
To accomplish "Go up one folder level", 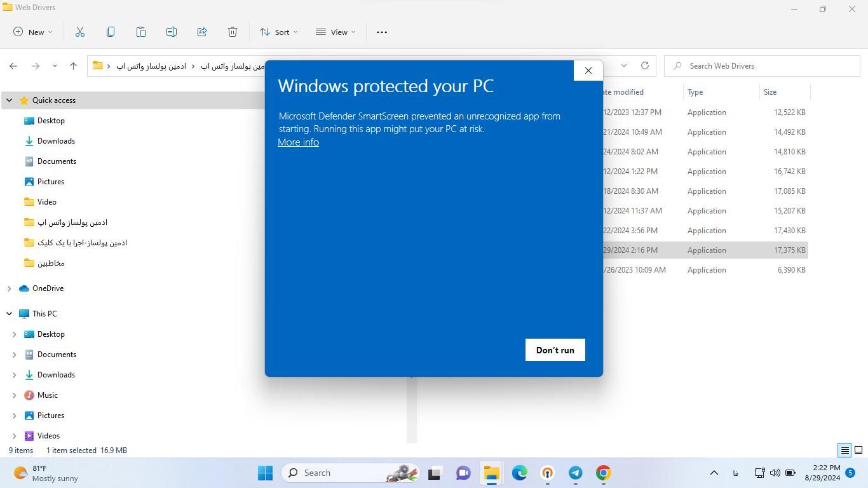I will tap(73, 65).
